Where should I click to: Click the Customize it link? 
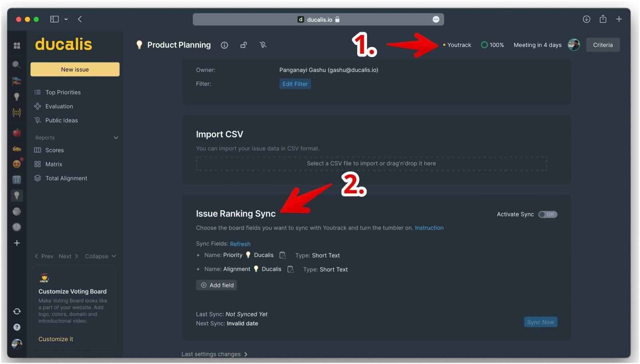(56, 339)
